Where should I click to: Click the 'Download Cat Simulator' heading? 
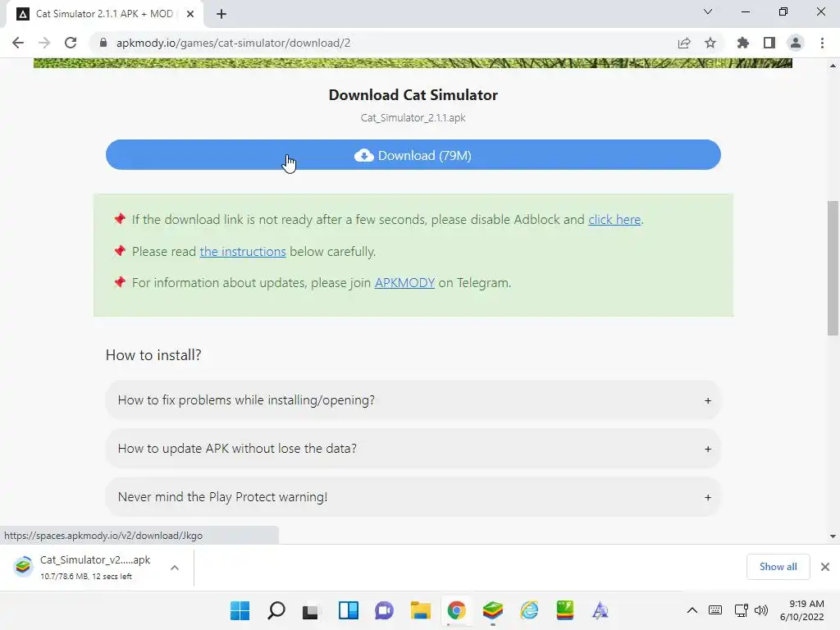coord(413,95)
